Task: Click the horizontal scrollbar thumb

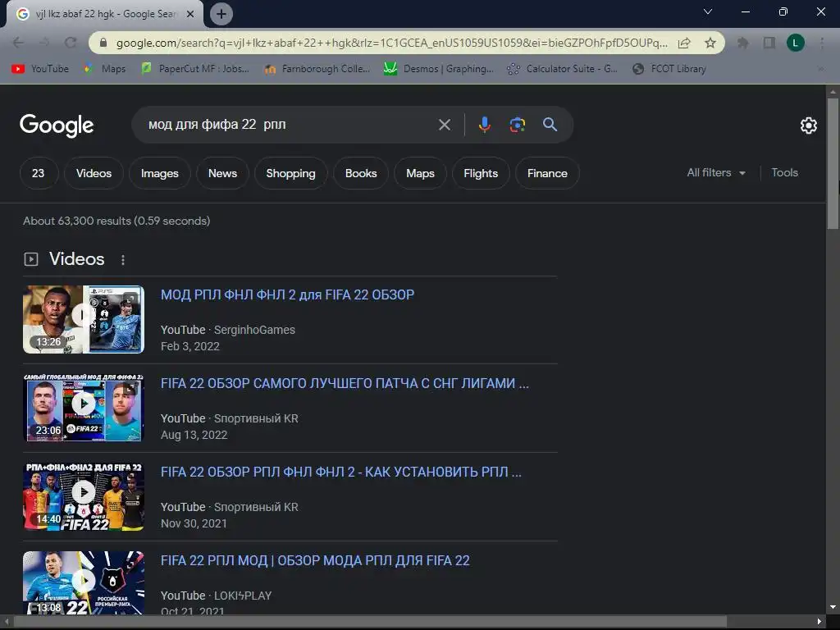Action: (370, 621)
